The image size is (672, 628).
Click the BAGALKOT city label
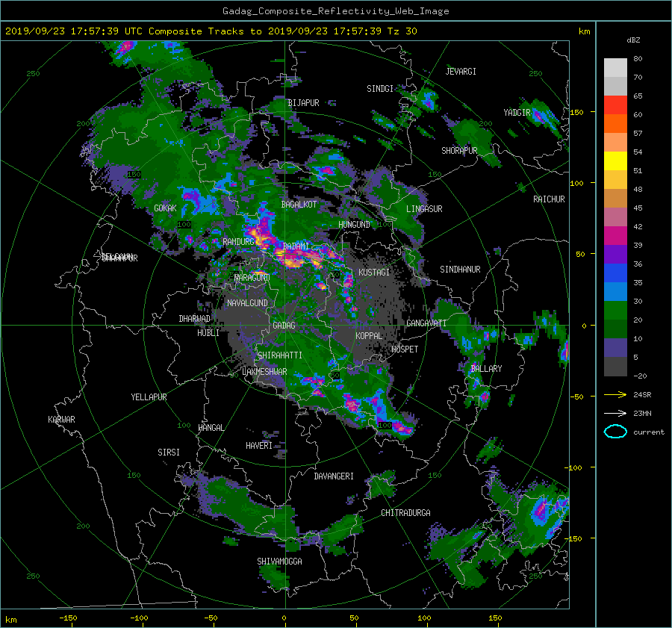[299, 205]
